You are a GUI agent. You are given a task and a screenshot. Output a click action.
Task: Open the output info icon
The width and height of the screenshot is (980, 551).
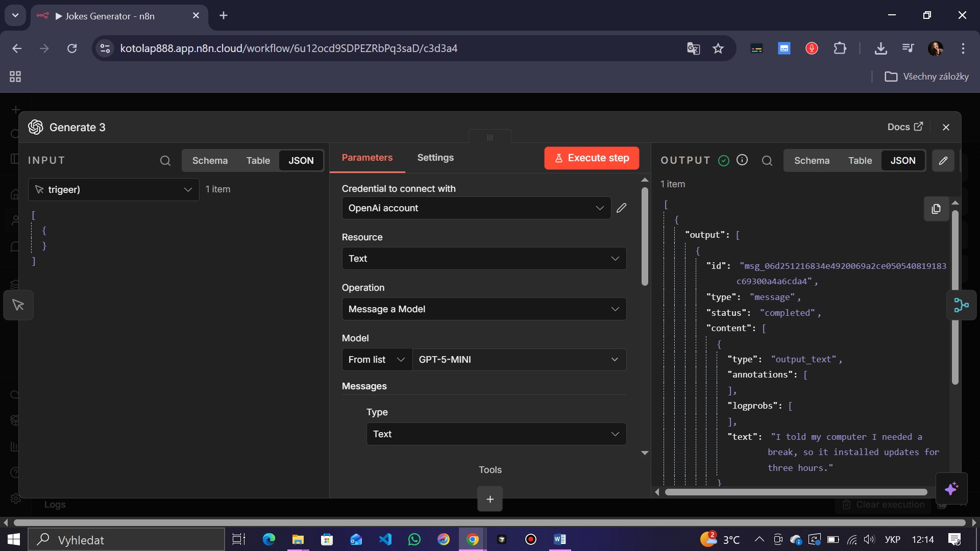coord(742,160)
